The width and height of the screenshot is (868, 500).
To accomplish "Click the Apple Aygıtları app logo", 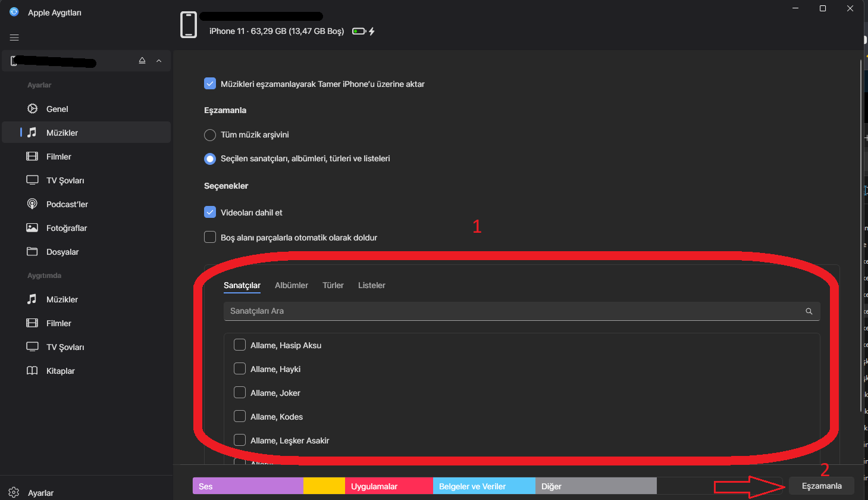I will click(14, 12).
